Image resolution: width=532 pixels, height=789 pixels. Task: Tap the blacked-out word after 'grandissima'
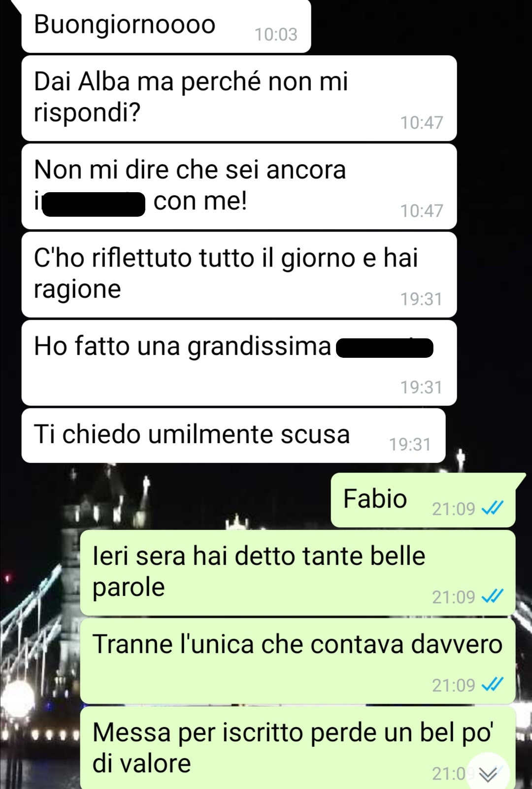coord(385,348)
